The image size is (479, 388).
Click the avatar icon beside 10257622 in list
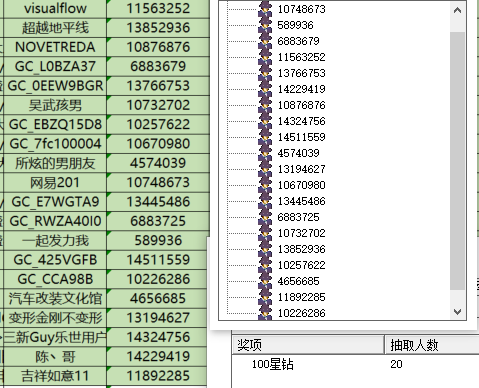(265, 265)
